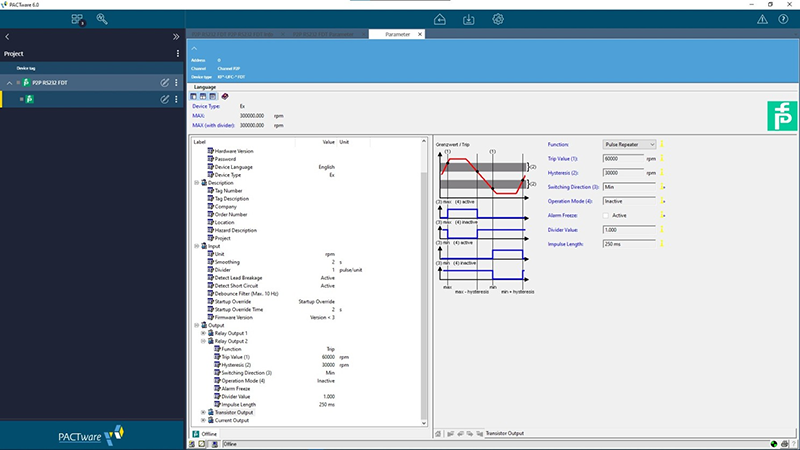Click the Impulse Length input field

click(629, 244)
